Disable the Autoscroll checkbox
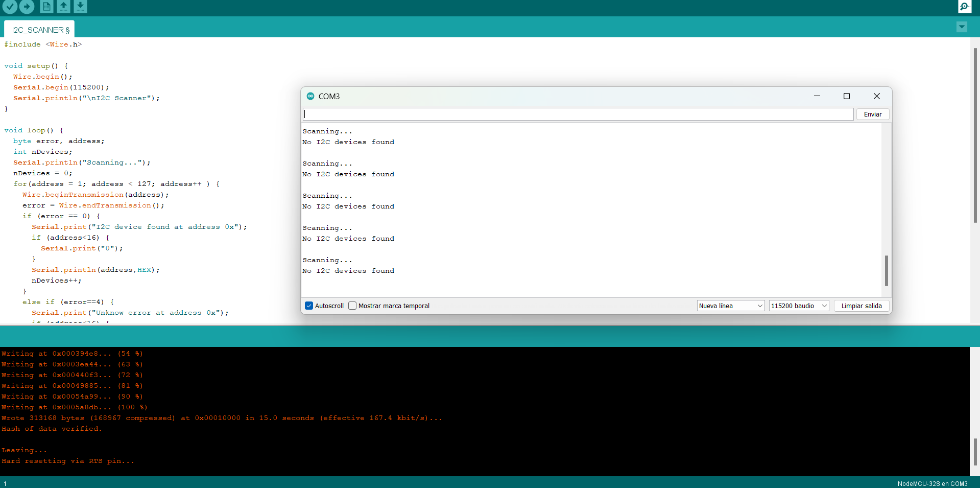This screenshot has height=488, width=980. [309, 306]
